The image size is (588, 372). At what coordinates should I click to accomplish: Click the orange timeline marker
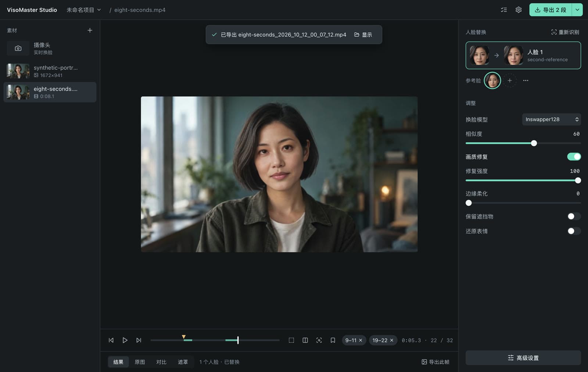coord(184,337)
